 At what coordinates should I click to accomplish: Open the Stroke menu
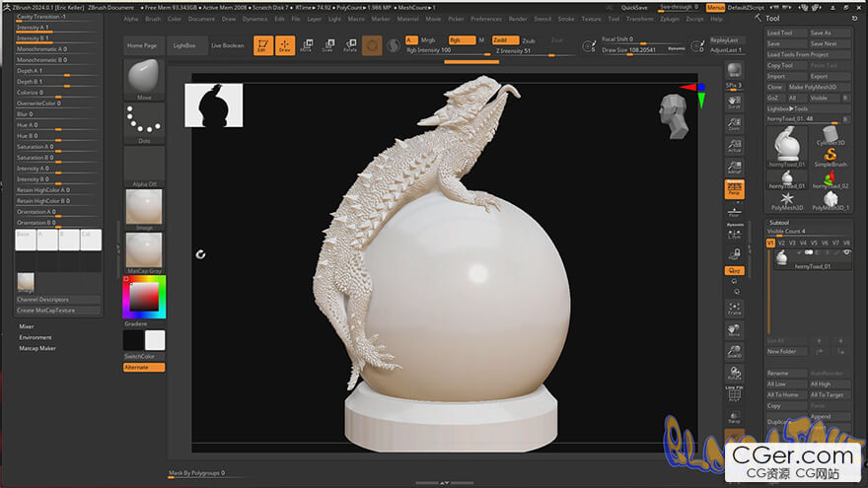coord(566,19)
